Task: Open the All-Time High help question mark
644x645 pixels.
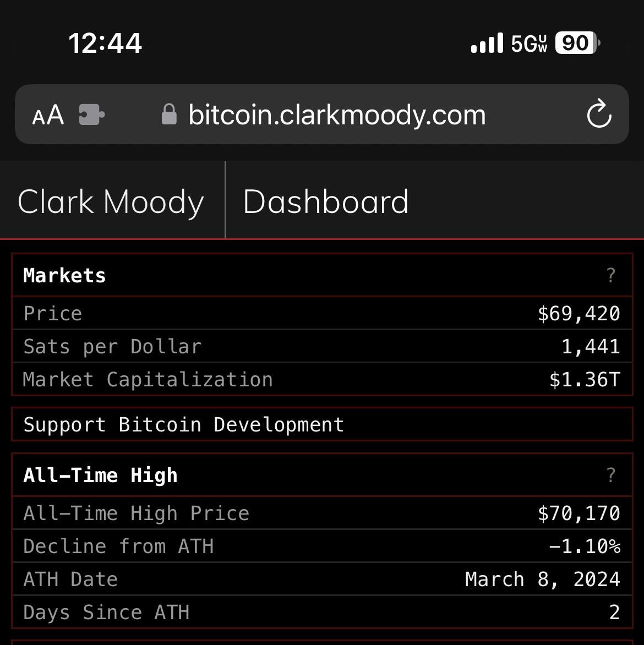Action: [611, 475]
